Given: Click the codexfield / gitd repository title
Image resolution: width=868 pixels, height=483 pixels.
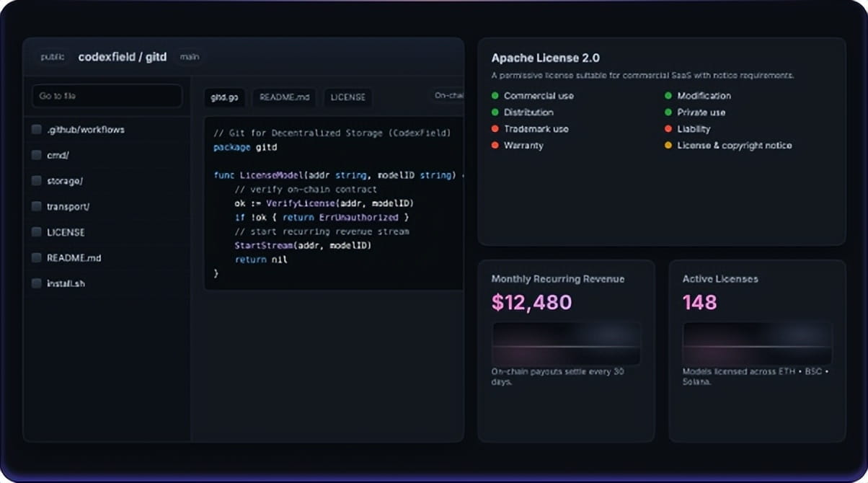Looking at the screenshot, I should (x=123, y=57).
